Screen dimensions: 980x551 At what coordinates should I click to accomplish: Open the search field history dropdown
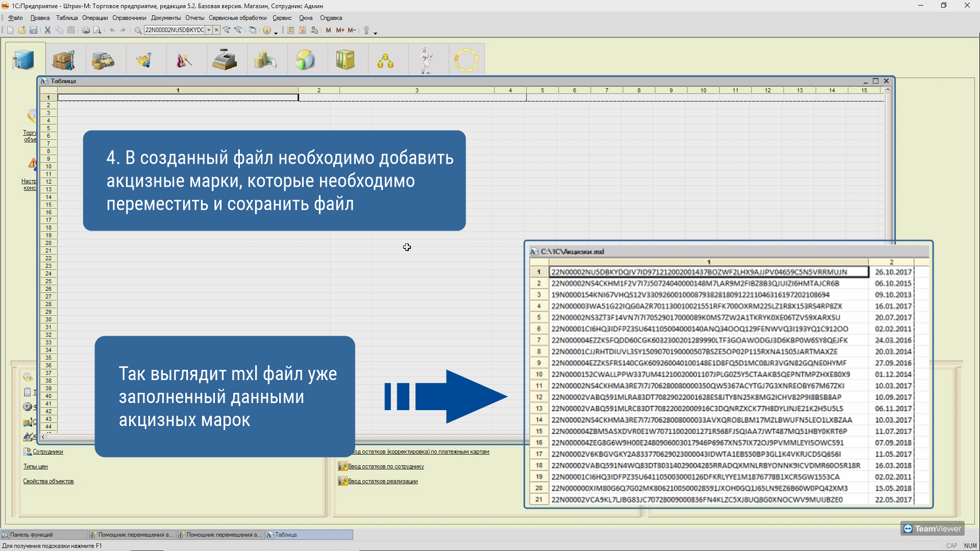(209, 30)
